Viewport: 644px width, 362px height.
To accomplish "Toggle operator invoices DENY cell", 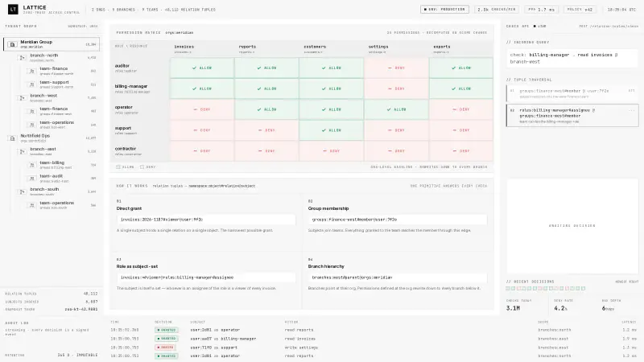I will [202, 109].
